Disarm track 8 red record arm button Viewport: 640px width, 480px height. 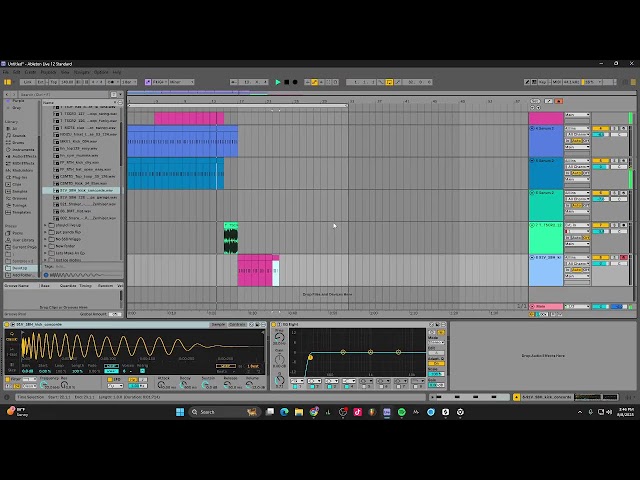click(x=623, y=258)
